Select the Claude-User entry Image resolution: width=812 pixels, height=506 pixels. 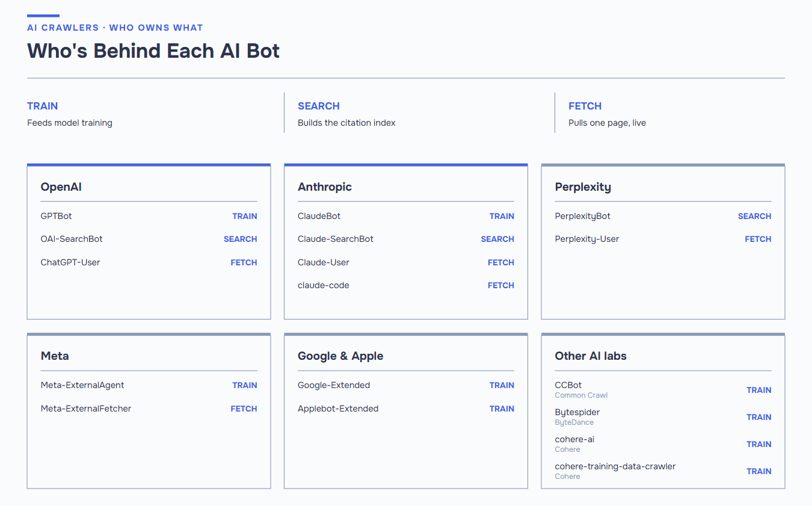pyautogui.click(x=324, y=262)
